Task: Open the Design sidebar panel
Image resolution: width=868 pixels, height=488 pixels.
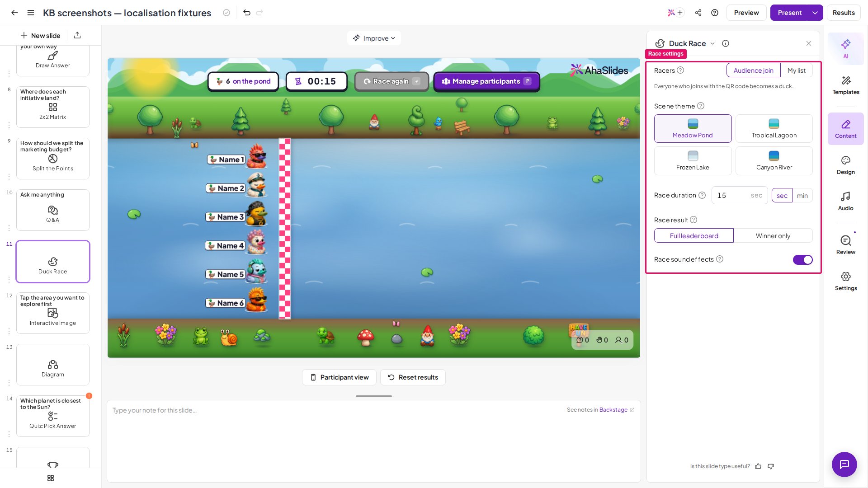Action: [845, 165]
